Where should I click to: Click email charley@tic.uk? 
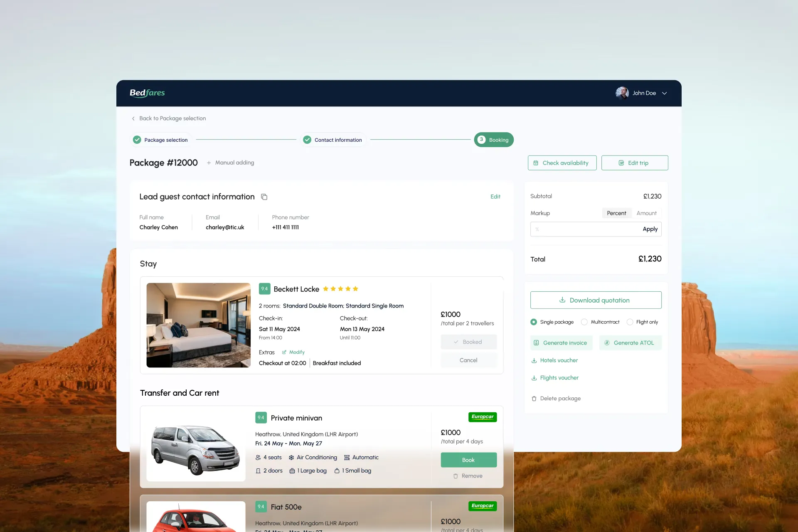(x=225, y=227)
